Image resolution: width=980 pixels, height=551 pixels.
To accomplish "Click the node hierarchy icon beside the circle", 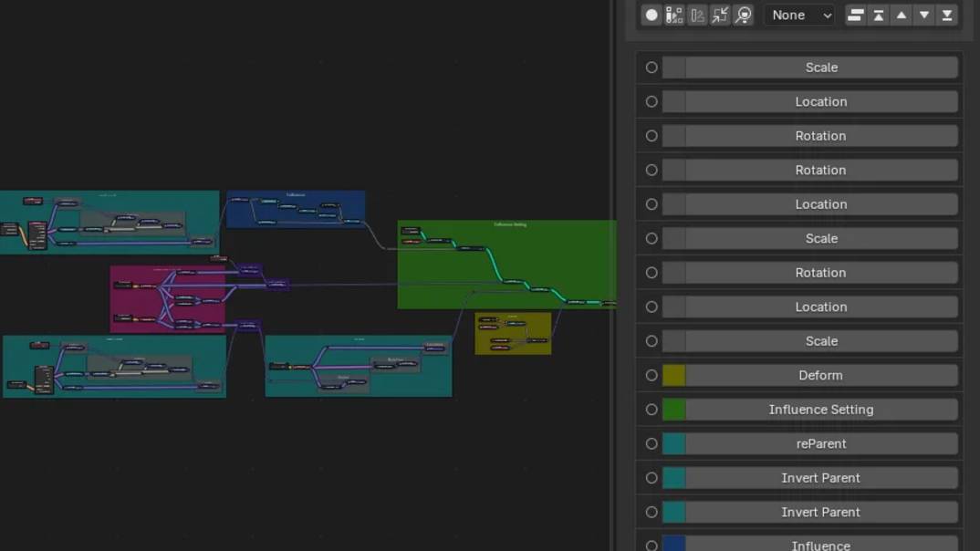I will [x=674, y=15].
